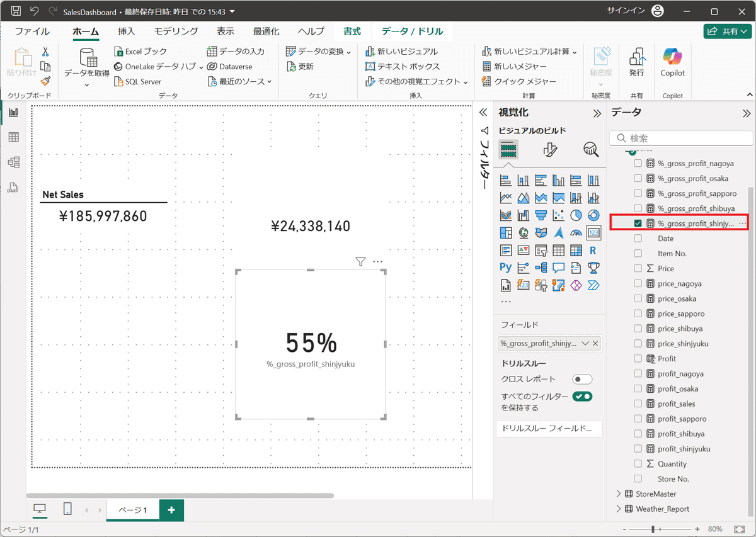Open Model view from the left sidebar
Image resolution: width=756 pixels, height=537 pixels.
pos(13,162)
